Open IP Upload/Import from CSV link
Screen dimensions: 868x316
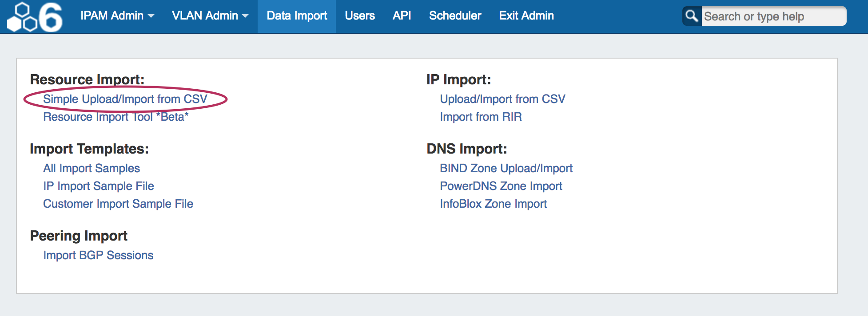click(x=502, y=99)
